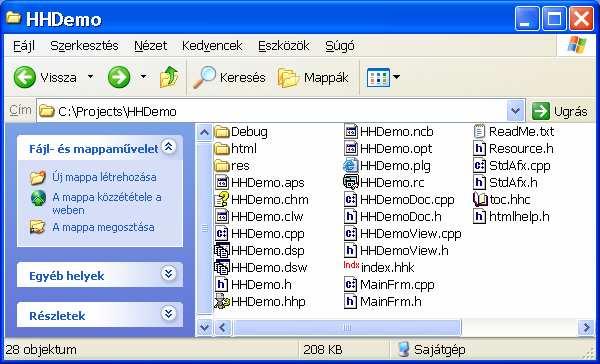Select the HHDemo.aps file icon
The image size is (600, 364).
(x=222, y=183)
